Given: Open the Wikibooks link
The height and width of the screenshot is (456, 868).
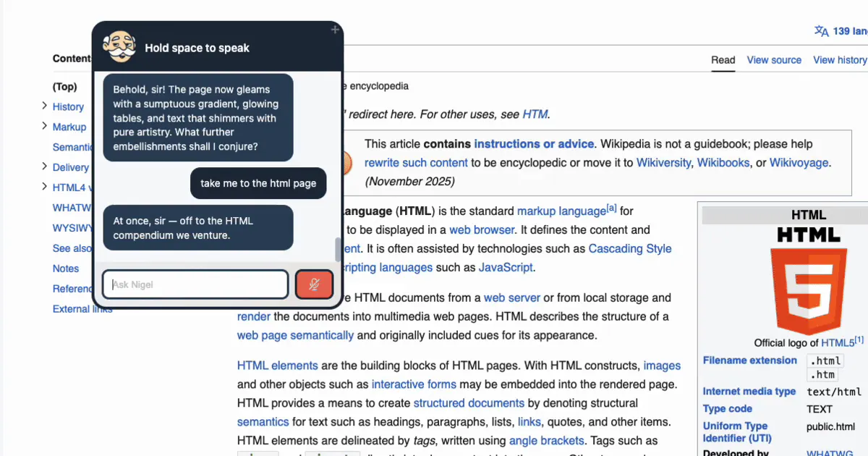Looking at the screenshot, I should click(x=723, y=163).
